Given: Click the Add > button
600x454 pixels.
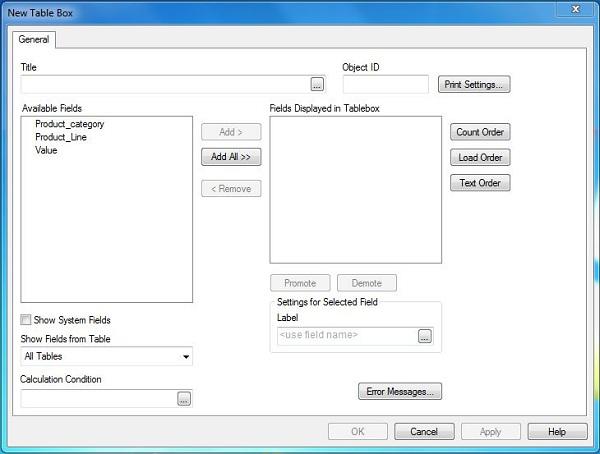Looking at the screenshot, I should coord(231,132).
